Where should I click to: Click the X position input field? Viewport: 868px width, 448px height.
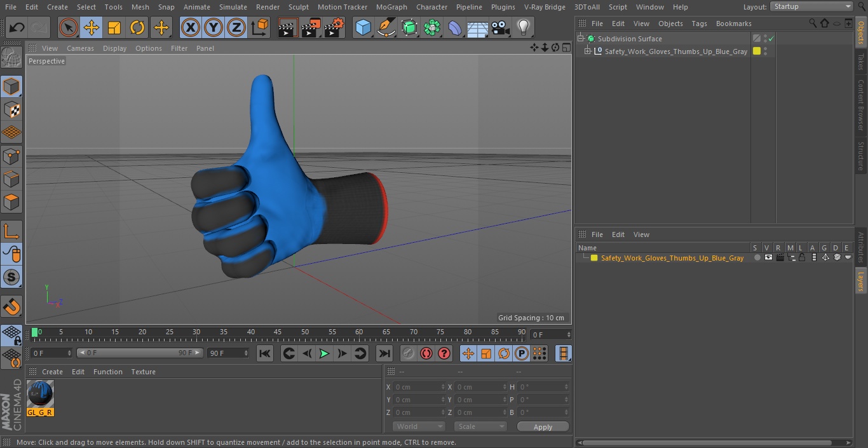(x=419, y=387)
